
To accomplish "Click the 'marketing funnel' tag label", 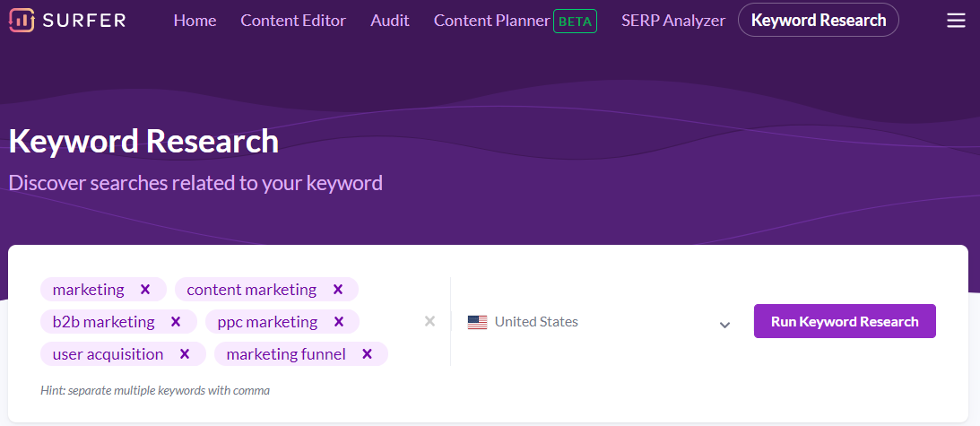I will coord(286,354).
